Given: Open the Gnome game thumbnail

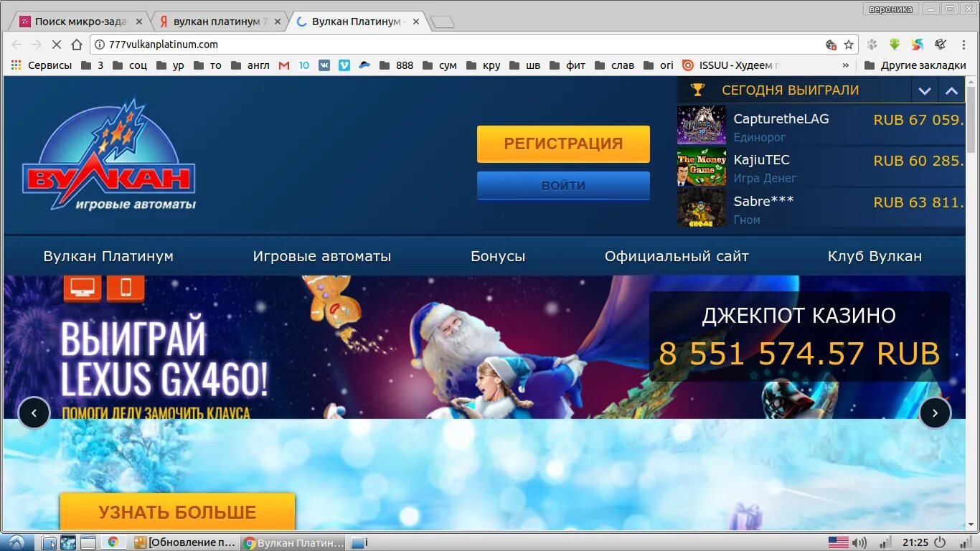Looking at the screenshot, I should point(702,208).
